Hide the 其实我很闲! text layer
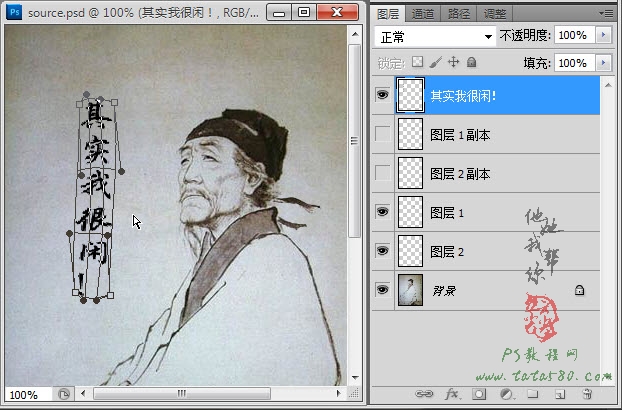This screenshot has width=622, height=410. click(382, 95)
